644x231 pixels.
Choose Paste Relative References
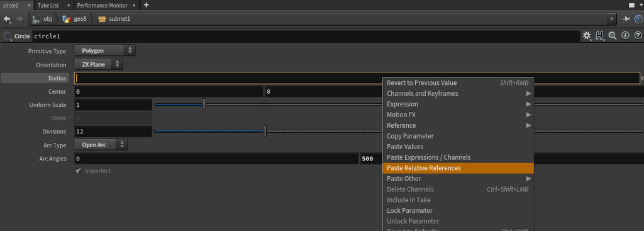458,168
